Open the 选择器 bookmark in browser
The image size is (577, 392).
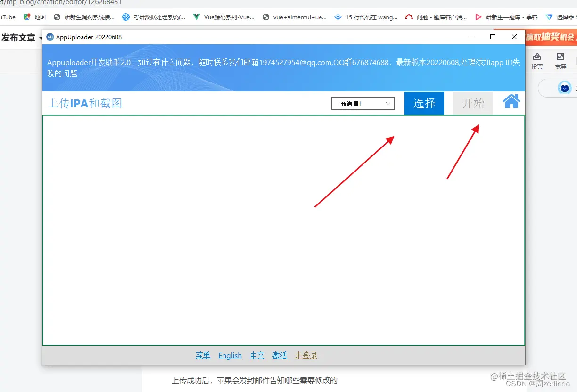561,17
